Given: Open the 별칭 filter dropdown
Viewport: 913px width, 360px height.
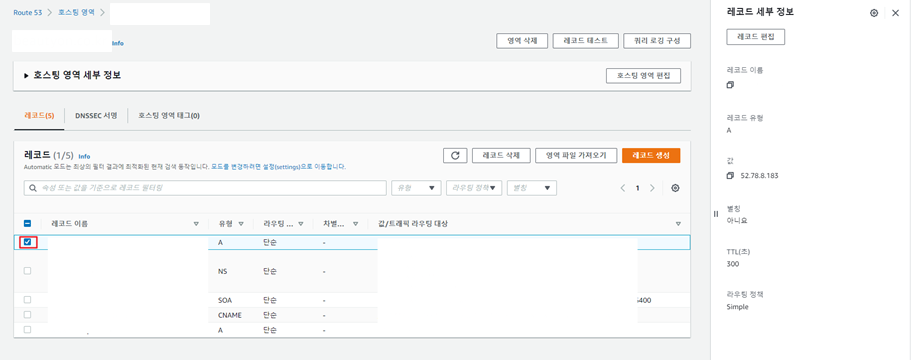Looking at the screenshot, I should [532, 188].
